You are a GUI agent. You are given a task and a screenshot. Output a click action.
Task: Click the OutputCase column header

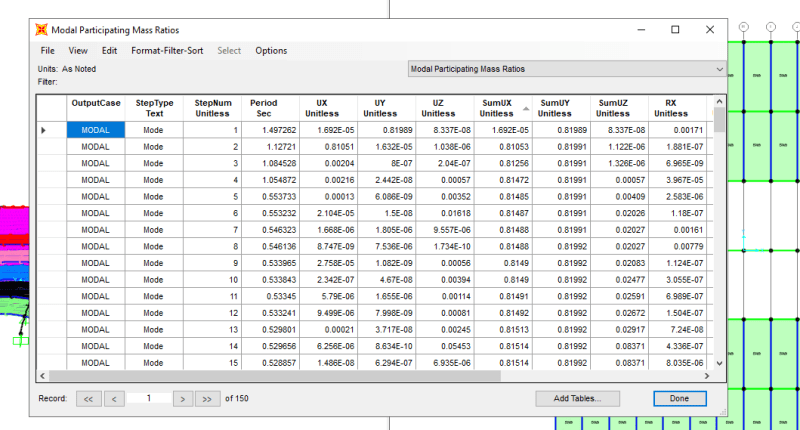click(x=96, y=108)
